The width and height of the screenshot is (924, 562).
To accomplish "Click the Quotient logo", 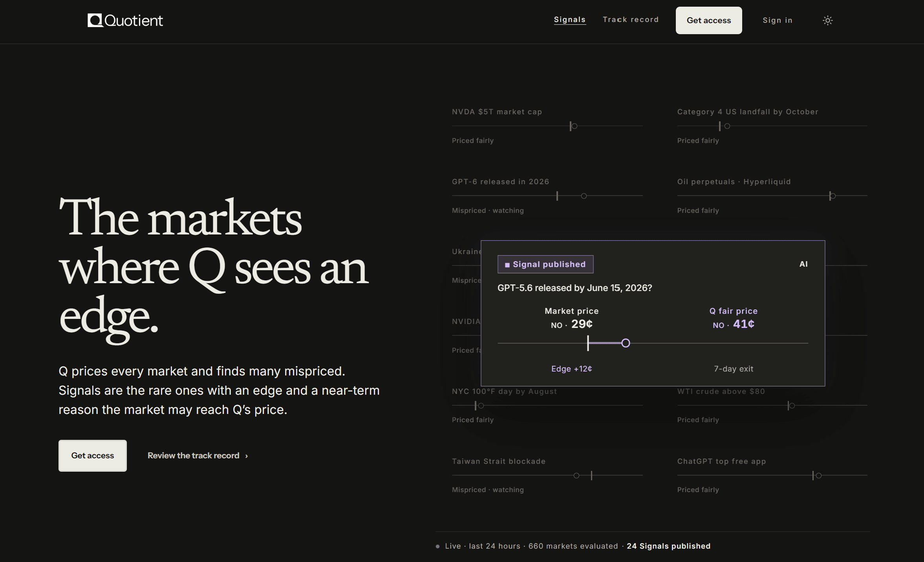I will 125,20.
